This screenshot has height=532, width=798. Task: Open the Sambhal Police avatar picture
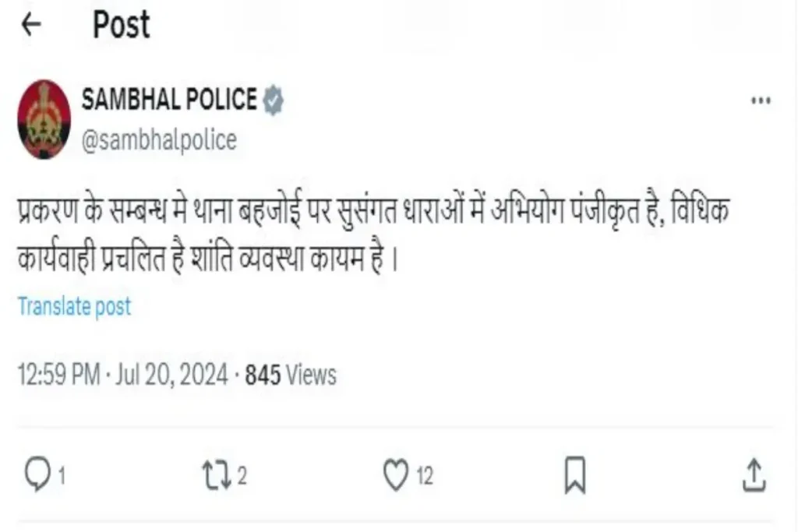(44, 119)
